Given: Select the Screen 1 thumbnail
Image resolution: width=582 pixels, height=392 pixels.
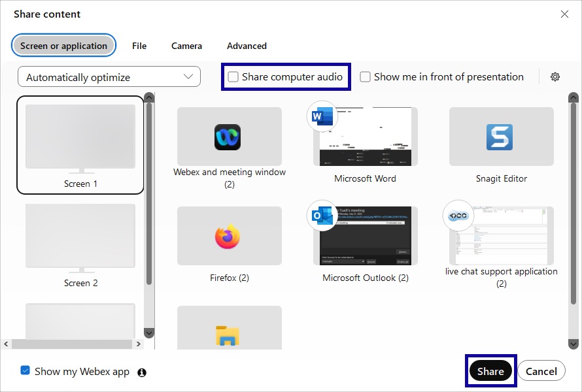Looking at the screenshot, I should pyautogui.click(x=80, y=144).
